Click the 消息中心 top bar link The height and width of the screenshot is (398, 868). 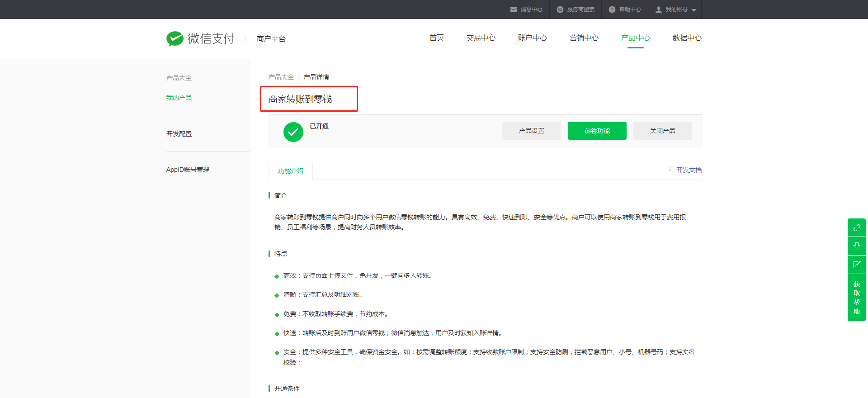(532, 9)
